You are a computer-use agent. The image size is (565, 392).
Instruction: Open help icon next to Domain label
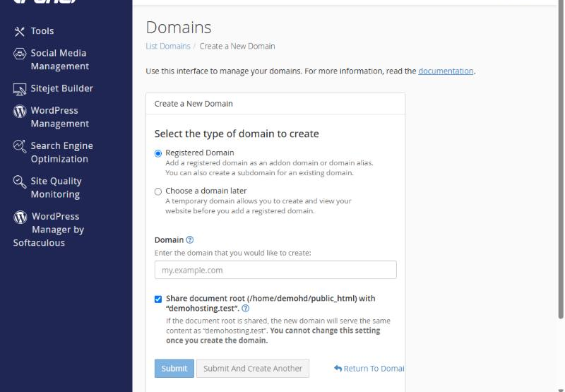click(189, 240)
